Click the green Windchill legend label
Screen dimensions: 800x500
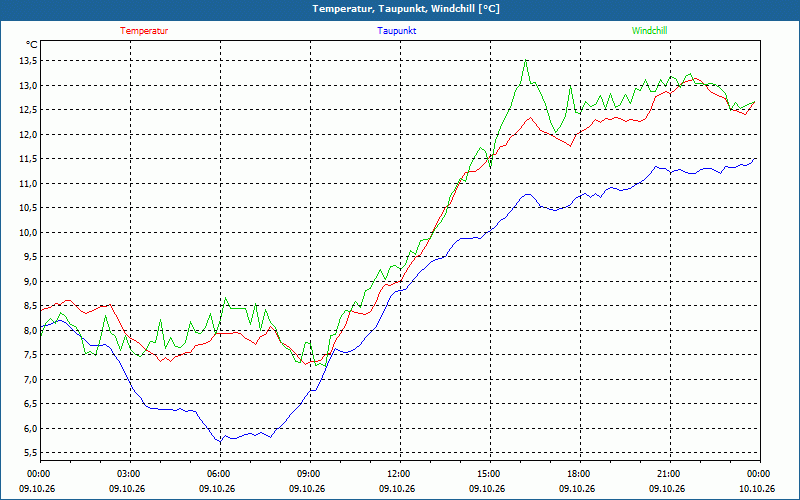coord(649,31)
